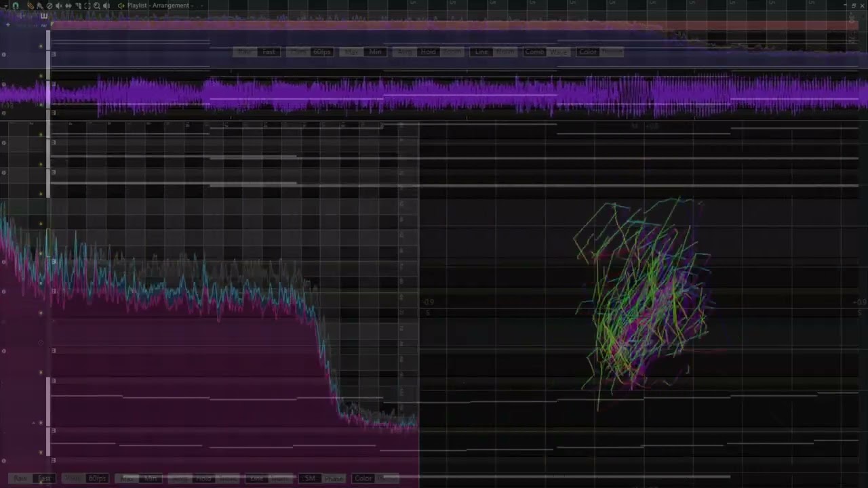Select Max in the top control strip
The image size is (868, 488).
coord(351,52)
